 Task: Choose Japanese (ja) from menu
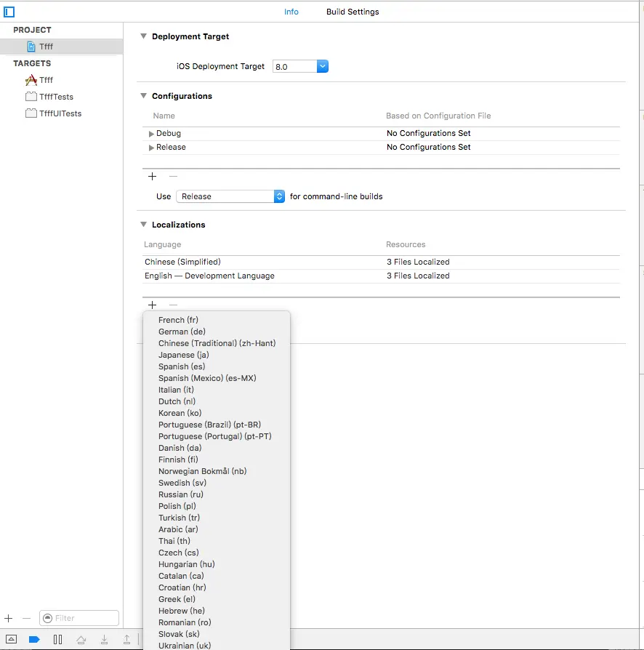217,355
